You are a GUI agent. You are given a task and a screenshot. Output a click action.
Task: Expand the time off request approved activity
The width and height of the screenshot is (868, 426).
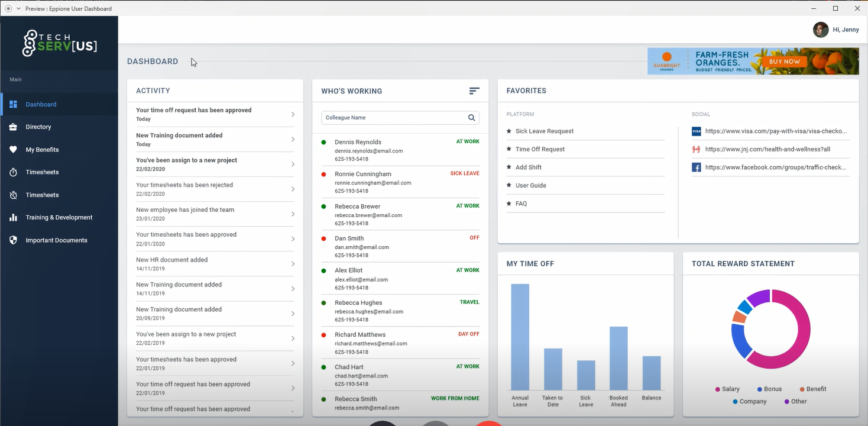pos(293,114)
